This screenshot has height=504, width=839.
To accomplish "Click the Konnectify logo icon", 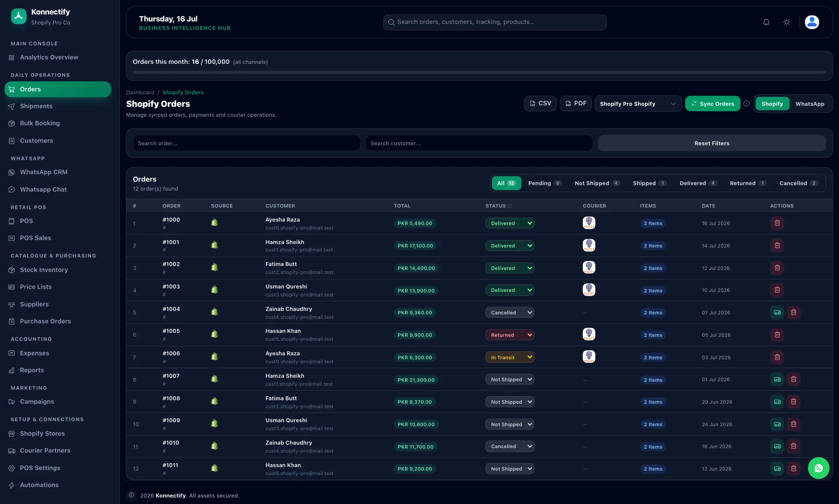I will point(19,16).
